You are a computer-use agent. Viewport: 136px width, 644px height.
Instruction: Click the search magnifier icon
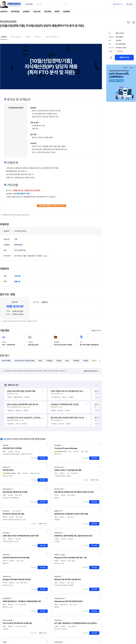click(66, 4)
